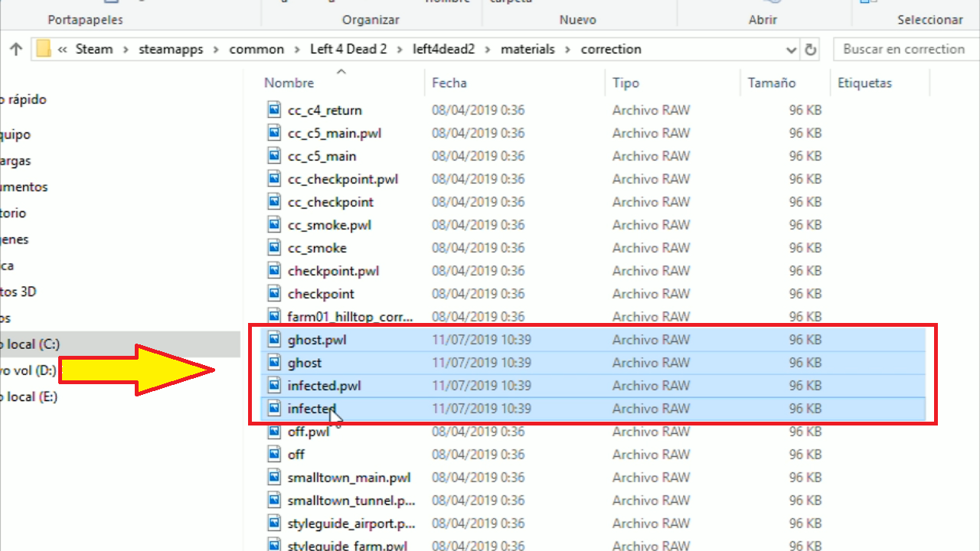The width and height of the screenshot is (980, 551).
Task: Select the file name cc_checkpoint
Action: pos(331,202)
